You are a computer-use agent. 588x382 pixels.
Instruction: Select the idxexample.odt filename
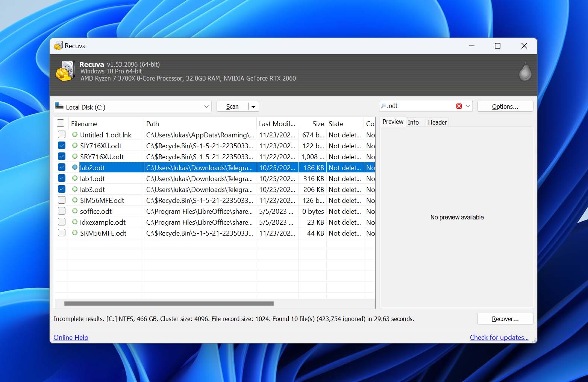pos(103,222)
